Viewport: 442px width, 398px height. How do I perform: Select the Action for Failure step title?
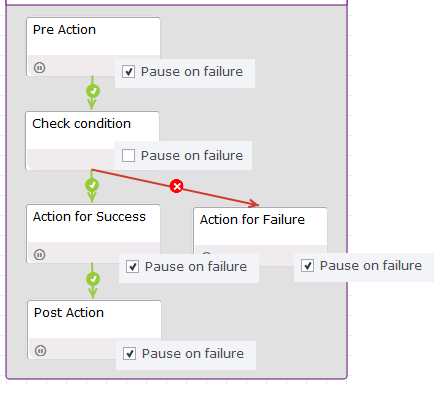click(x=252, y=220)
